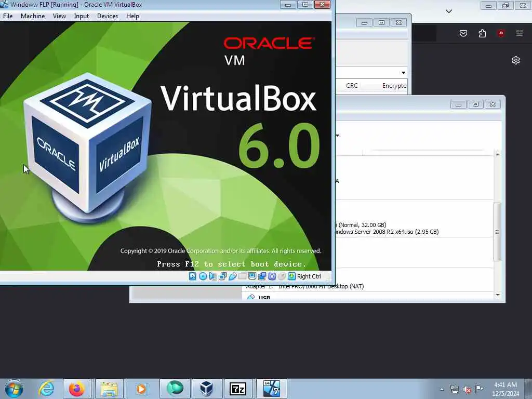
Task: Click the Windows Start orb
Action: (x=14, y=389)
